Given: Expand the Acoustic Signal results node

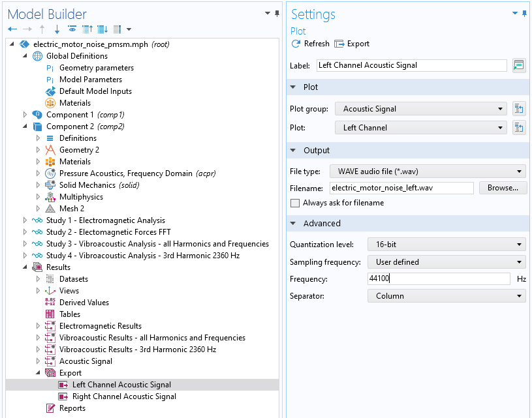Looking at the screenshot, I should [x=39, y=361].
